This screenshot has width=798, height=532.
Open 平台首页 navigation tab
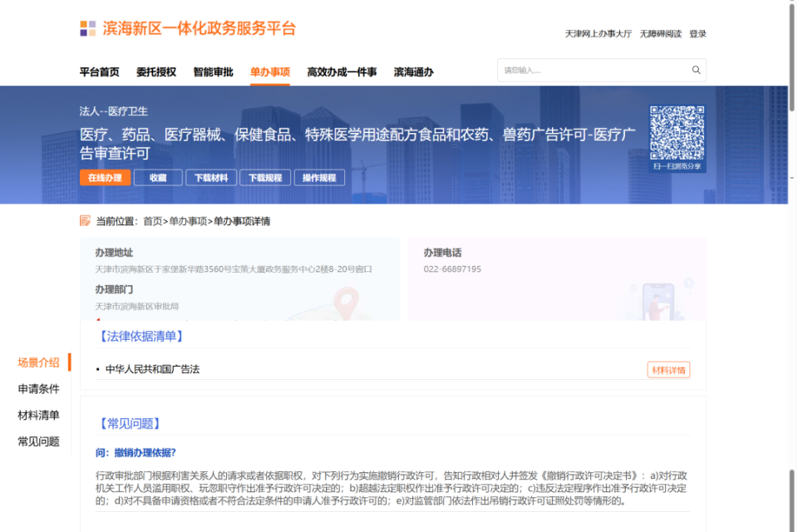pyautogui.click(x=99, y=72)
